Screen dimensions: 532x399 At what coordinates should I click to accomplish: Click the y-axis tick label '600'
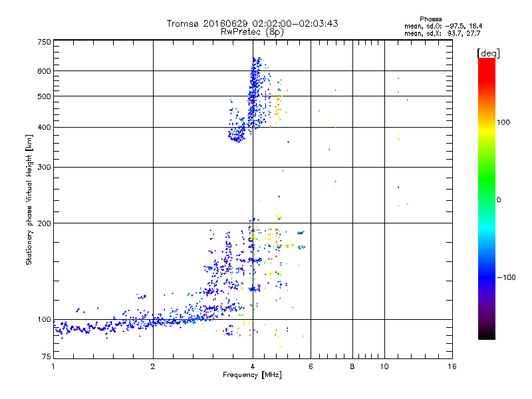pyautogui.click(x=44, y=71)
